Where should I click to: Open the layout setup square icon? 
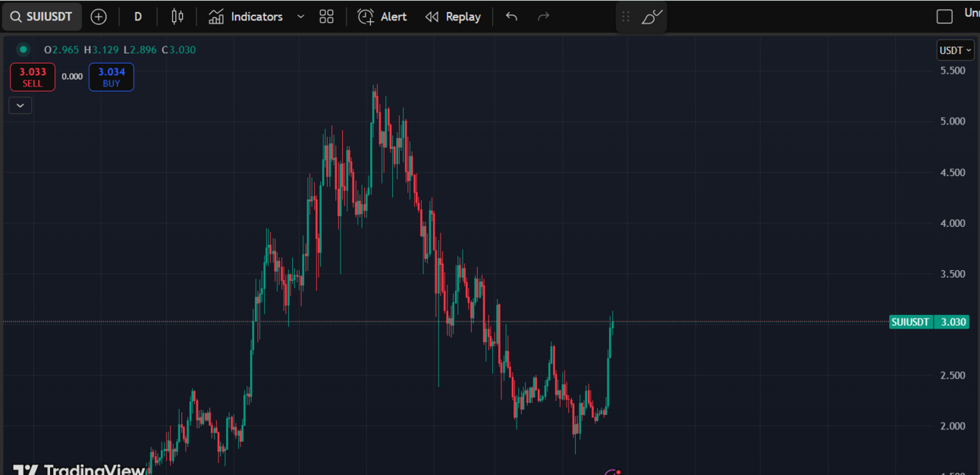[944, 17]
